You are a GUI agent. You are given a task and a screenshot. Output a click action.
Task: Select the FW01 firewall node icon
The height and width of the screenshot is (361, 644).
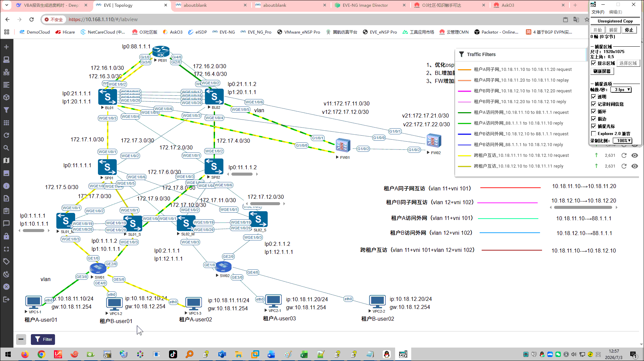(343, 146)
